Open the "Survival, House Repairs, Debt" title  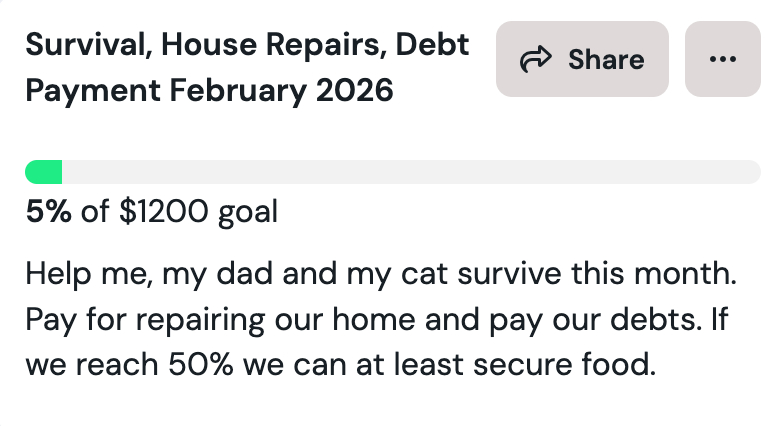(x=247, y=45)
